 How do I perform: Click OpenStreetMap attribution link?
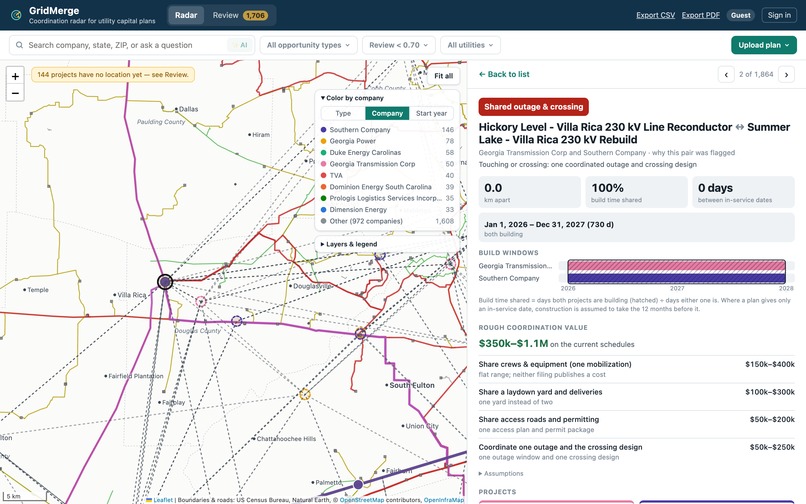pyautogui.click(x=362, y=500)
